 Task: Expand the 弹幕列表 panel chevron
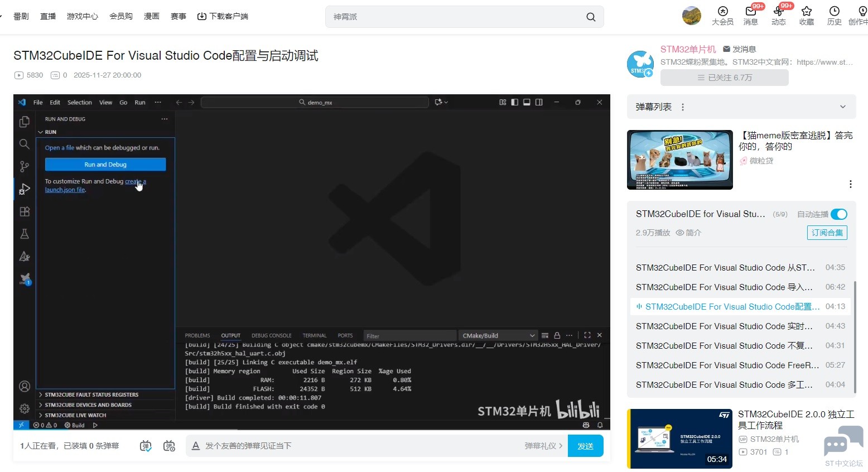click(x=843, y=107)
